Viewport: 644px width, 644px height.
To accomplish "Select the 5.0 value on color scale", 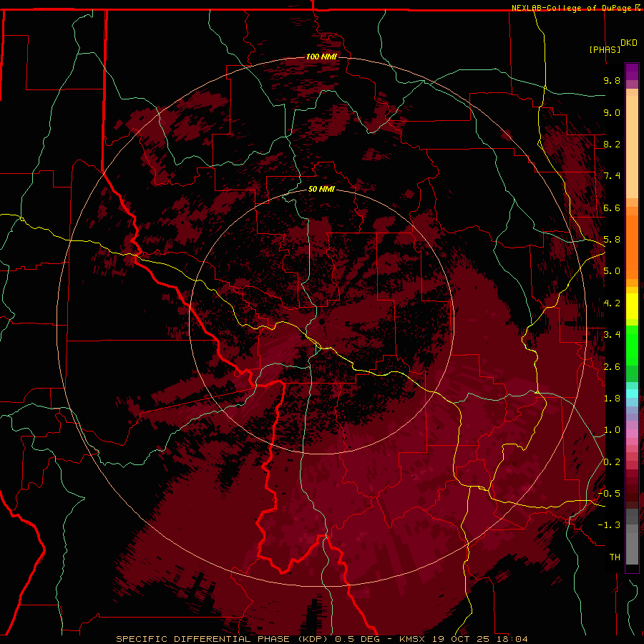I will pos(612,271).
